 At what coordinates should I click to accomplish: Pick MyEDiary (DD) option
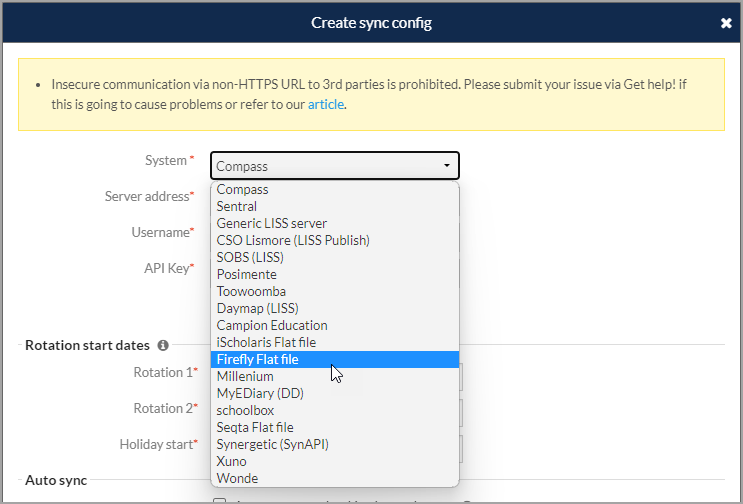pyautogui.click(x=260, y=393)
